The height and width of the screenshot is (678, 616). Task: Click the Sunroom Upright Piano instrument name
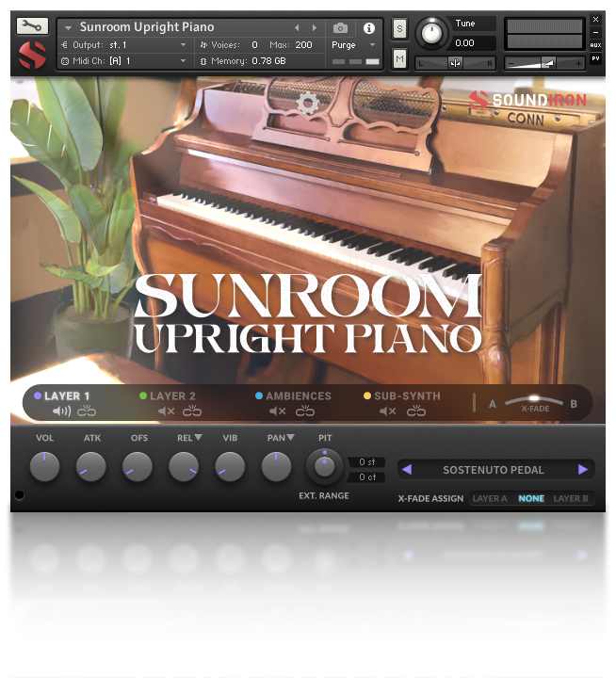point(147,27)
